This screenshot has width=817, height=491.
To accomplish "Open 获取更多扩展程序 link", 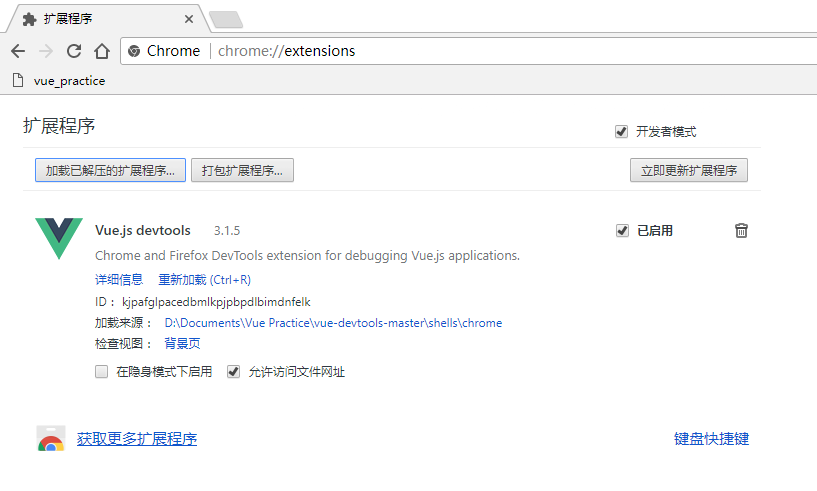I will (x=137, y=439).
